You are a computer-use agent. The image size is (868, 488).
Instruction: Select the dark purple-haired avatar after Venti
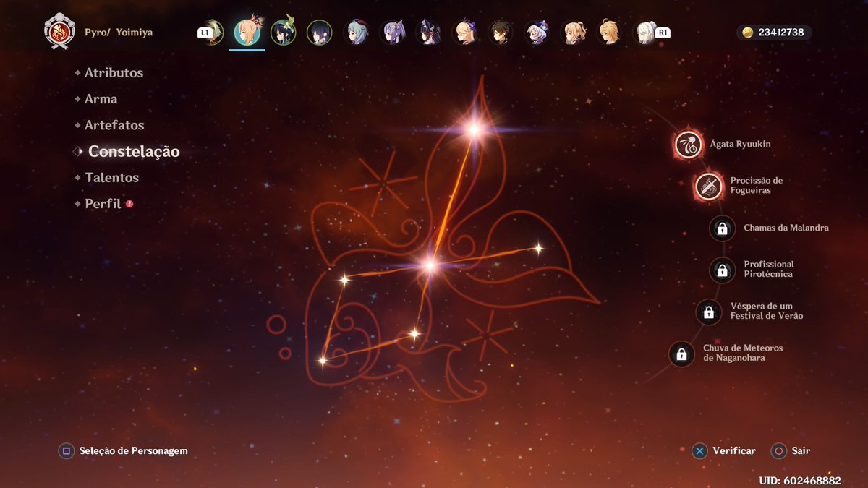coord(319,33)
